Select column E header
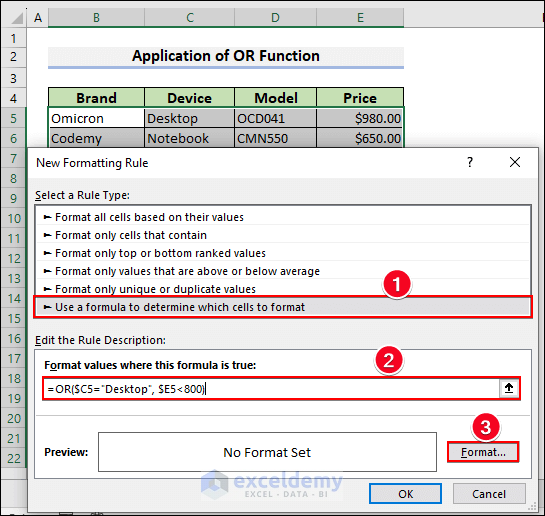Screen dimensions: 545x516 (x=360, y=17)
